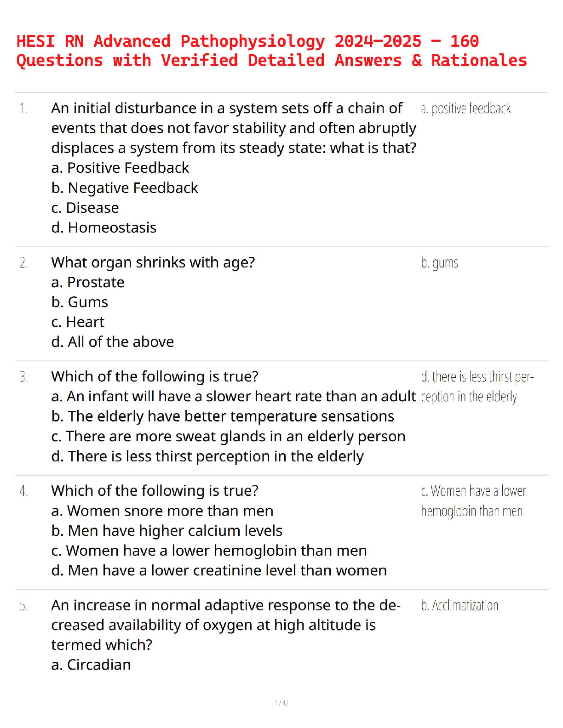
Task: Click question 1 option 'a. Positive Feedback'
Action: pos(120,168)
